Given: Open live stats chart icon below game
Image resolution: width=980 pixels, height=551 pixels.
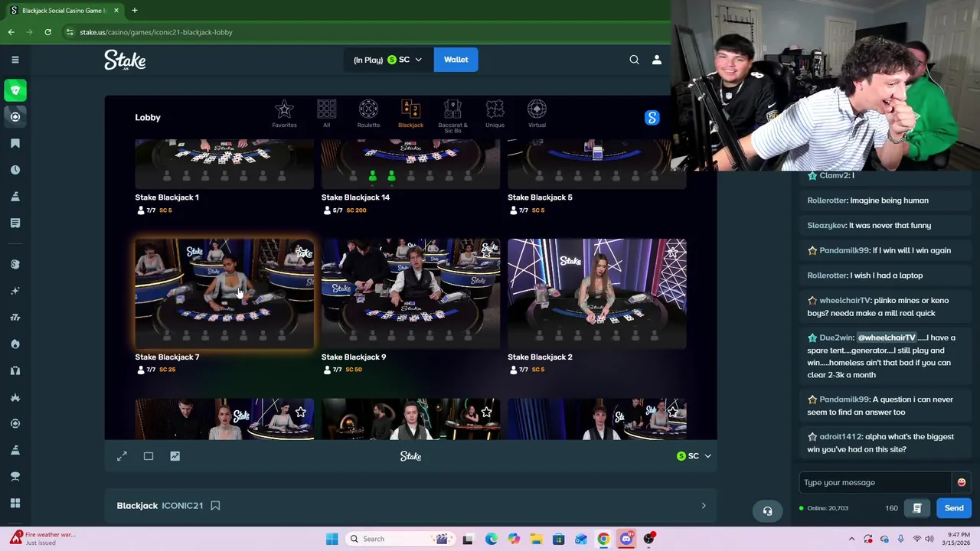Looking at the screenshot, I should click(175, 456).
